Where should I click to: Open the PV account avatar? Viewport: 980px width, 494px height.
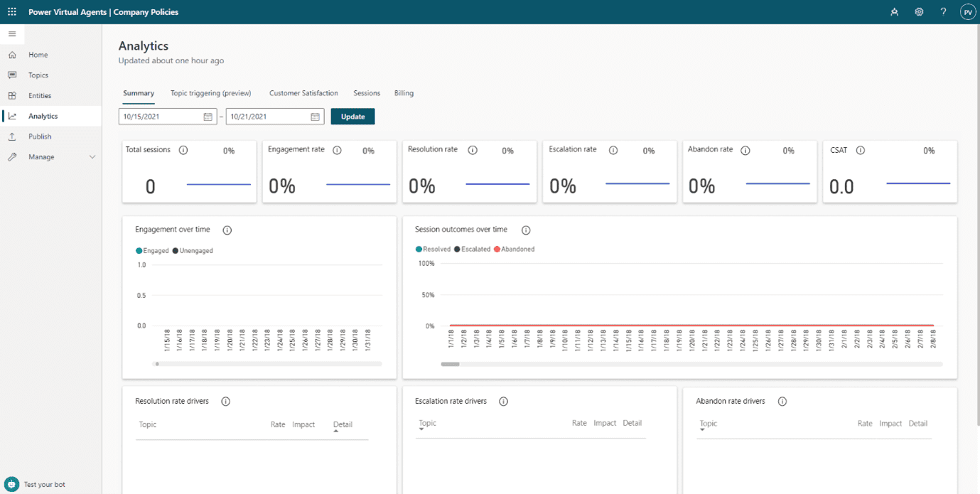coord(967,12)
